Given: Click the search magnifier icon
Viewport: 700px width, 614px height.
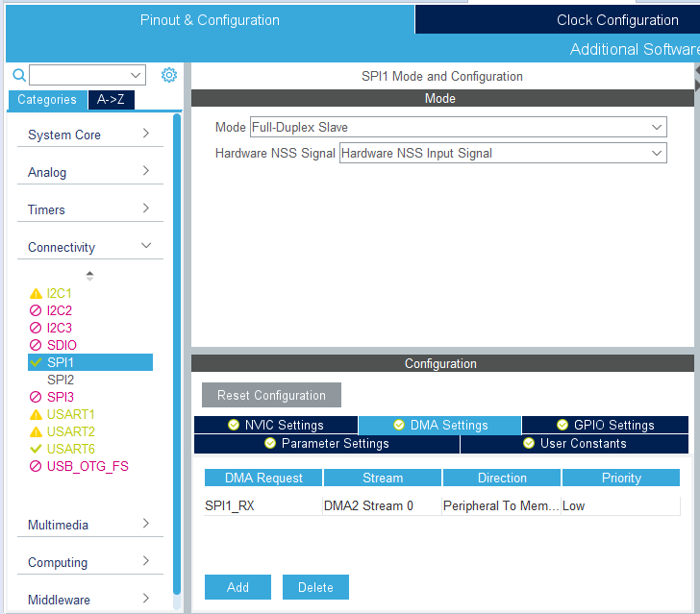Looking at the screenshot, I should coord(19,75).
